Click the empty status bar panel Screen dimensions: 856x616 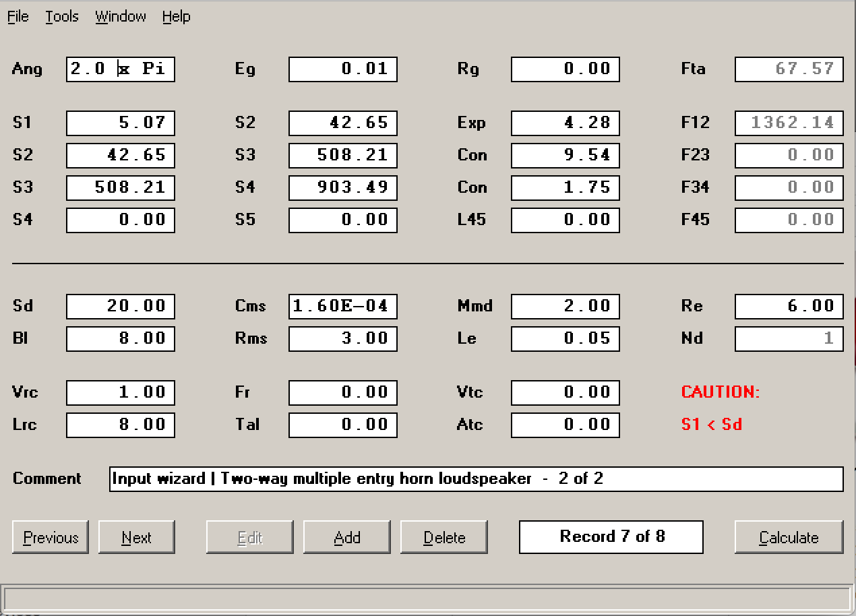427,598
